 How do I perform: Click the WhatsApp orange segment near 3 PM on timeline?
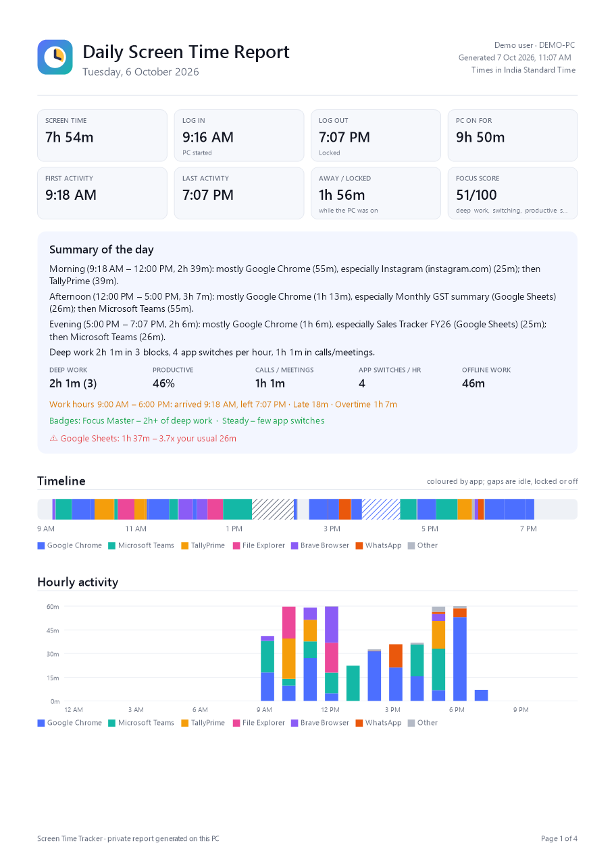(x=344, y=509)
